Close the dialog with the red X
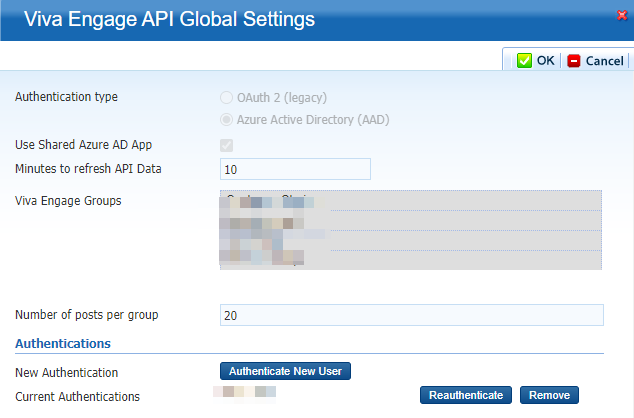The height and width of the screenshot is (418, 634). tap(622, 15)
